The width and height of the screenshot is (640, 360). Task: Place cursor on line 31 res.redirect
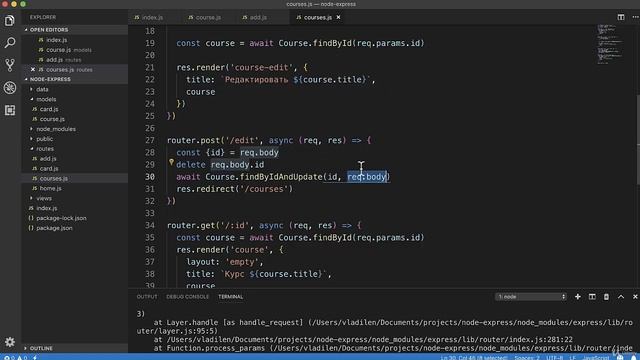tap(235, 189)
